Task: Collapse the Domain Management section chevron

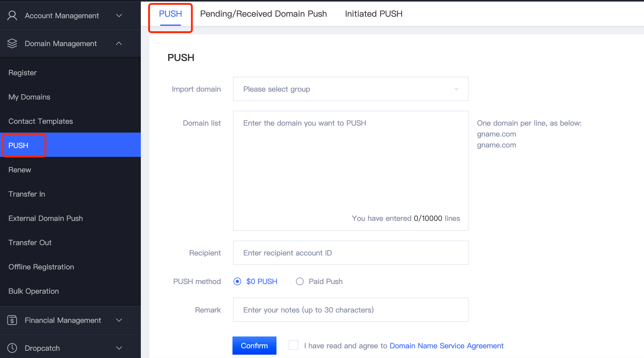Action: pyautogui.click(x=119, y=43)
